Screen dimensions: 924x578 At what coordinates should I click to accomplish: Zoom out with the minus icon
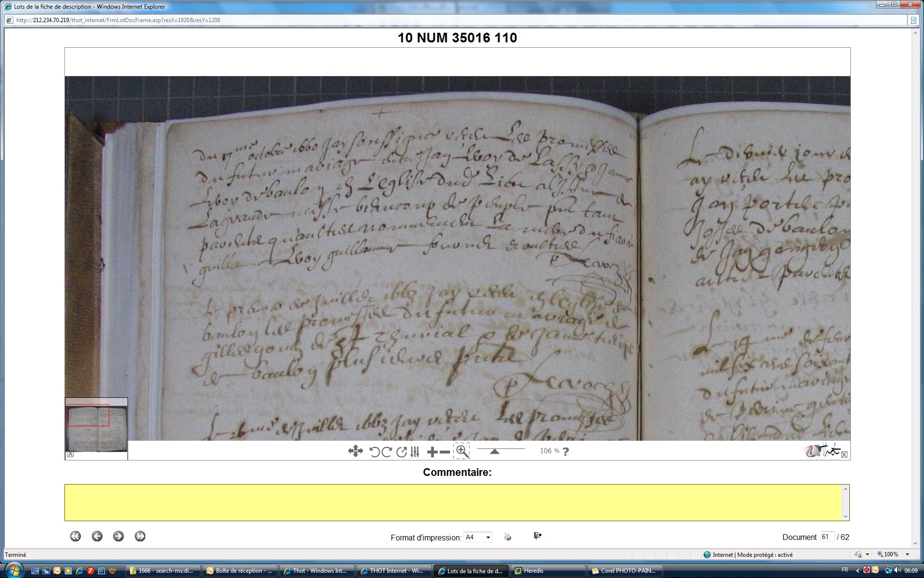445,452
